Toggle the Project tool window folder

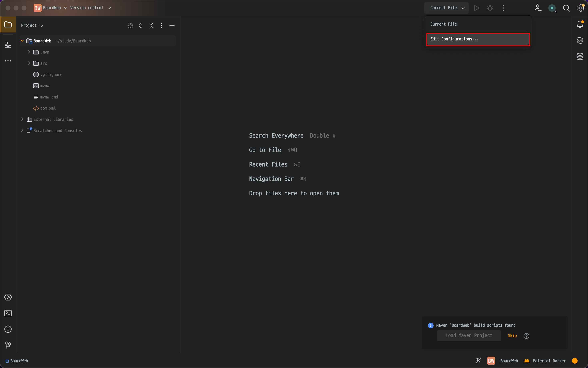point(8,25)
